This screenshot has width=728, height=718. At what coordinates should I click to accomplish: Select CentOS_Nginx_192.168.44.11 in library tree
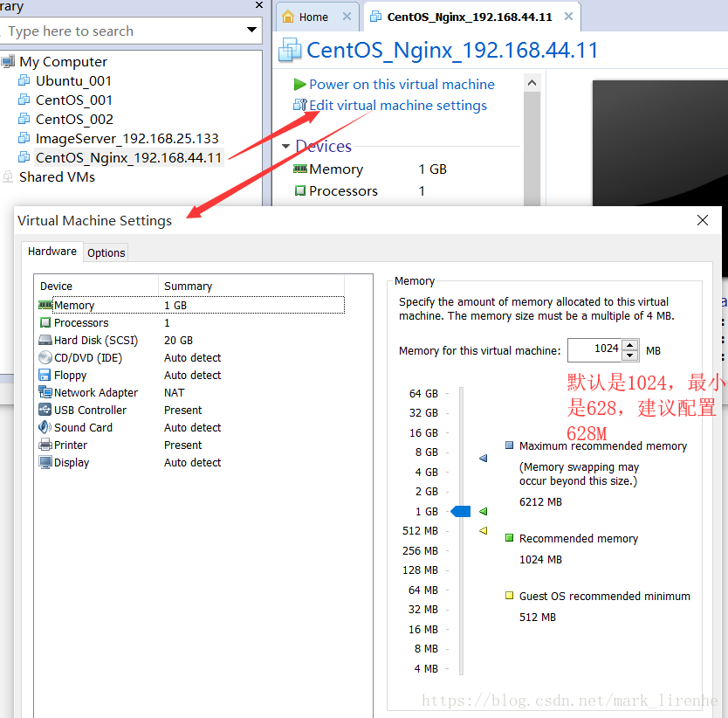pos(128,157)
